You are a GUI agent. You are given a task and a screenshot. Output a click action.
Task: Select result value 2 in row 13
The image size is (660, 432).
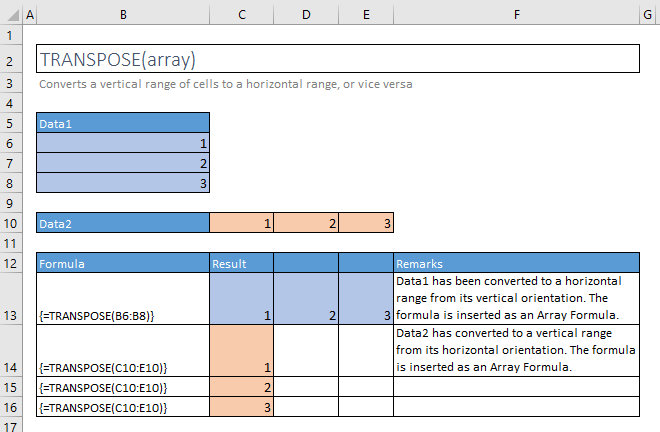(306, 299)
